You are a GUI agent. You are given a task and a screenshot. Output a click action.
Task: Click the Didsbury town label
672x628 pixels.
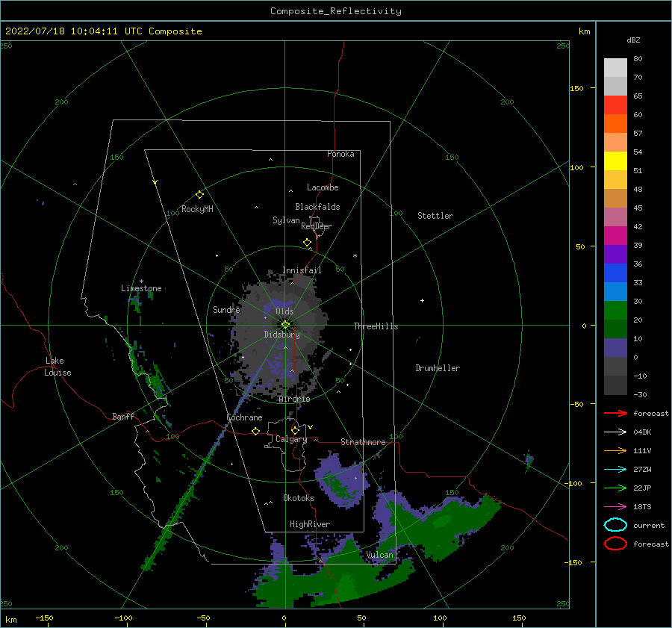click(281, 335)
